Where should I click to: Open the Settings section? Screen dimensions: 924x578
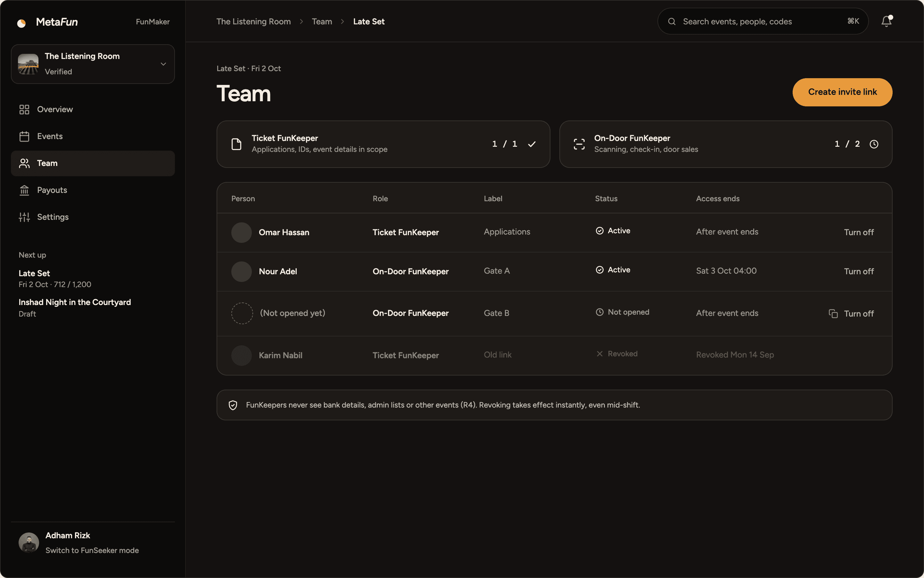pos(93,217)
